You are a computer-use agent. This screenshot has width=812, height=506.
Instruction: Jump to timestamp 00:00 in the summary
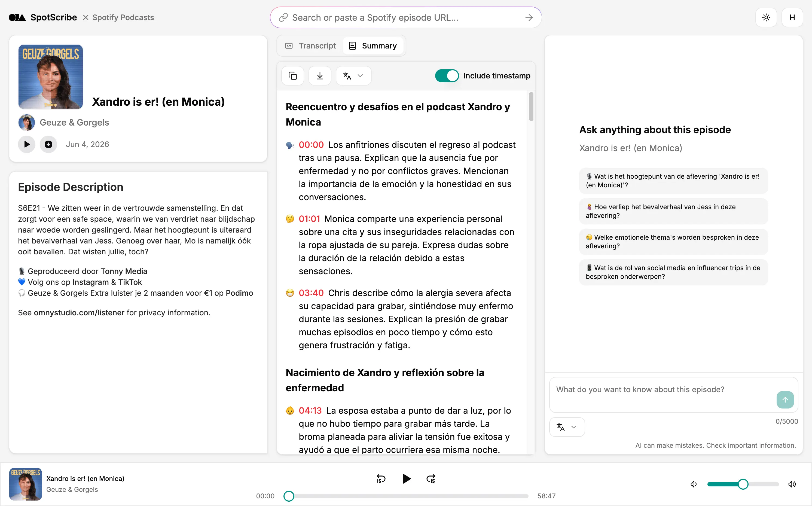311,145
